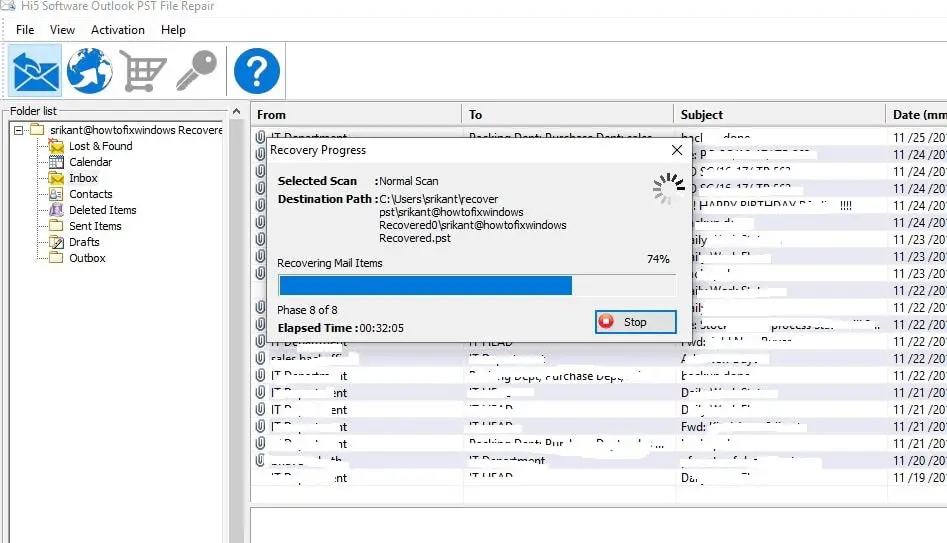This screenshot has width=947, height=543.
Task: Open the Contacts folder
Action: coord(91,194)
